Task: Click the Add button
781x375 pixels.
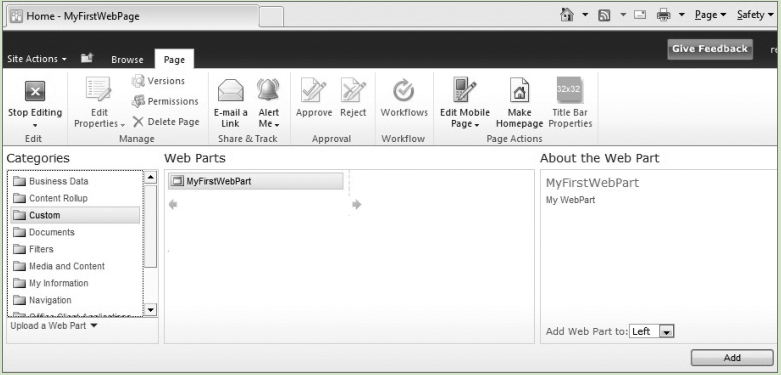Action: 732,358
